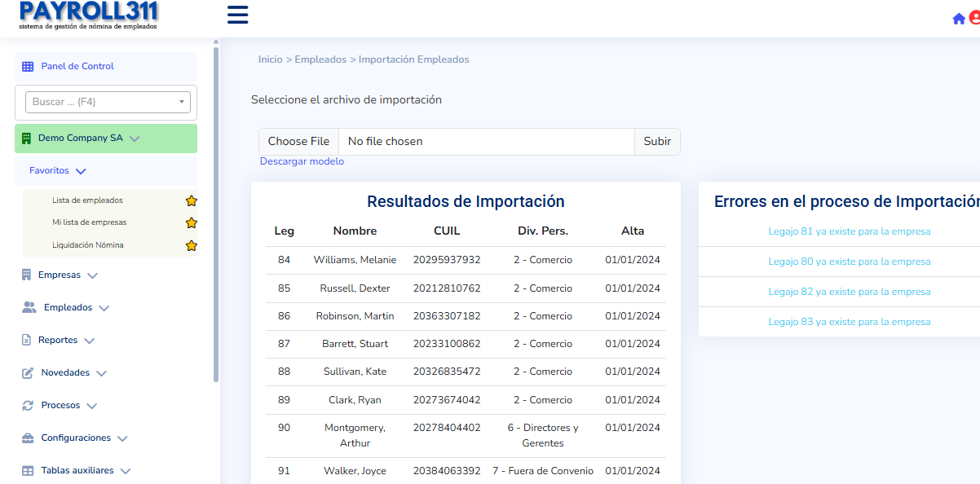This screenshot has width=980, height=484.
Task: Toggle favorite star for Liquidación Nómina
Action: (192, 245)
